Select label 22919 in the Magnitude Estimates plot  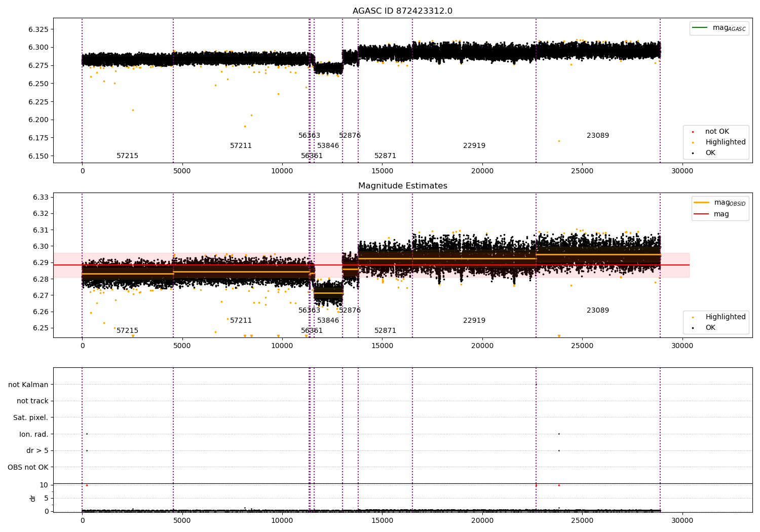pos(474,321)
